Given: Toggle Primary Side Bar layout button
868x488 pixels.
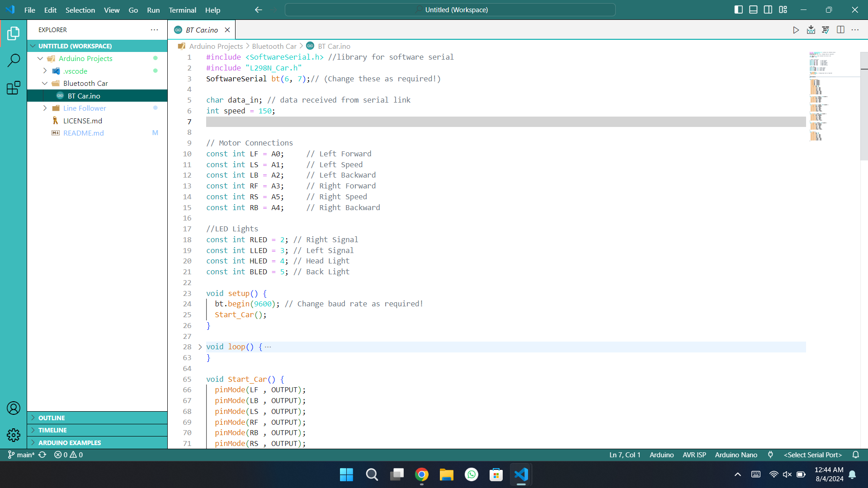Looking at the screenshot, I should coord(738,9).
